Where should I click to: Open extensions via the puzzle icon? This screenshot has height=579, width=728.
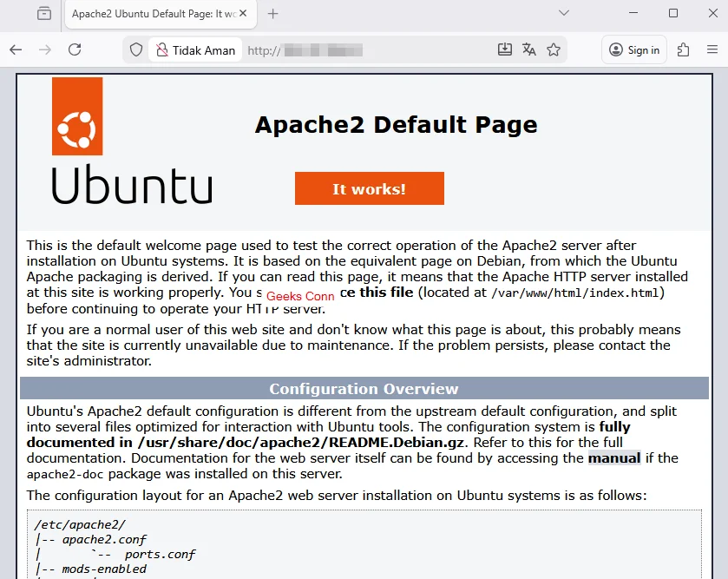[x=684, y=49]
